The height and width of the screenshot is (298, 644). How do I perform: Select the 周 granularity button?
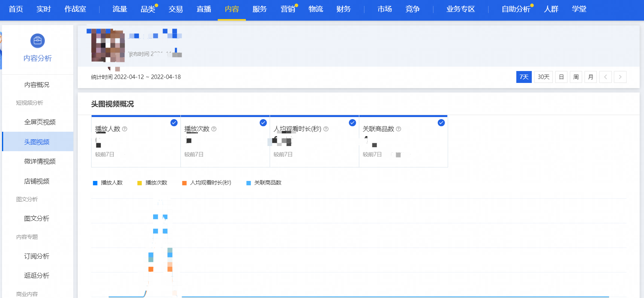[x=576, y=77]
